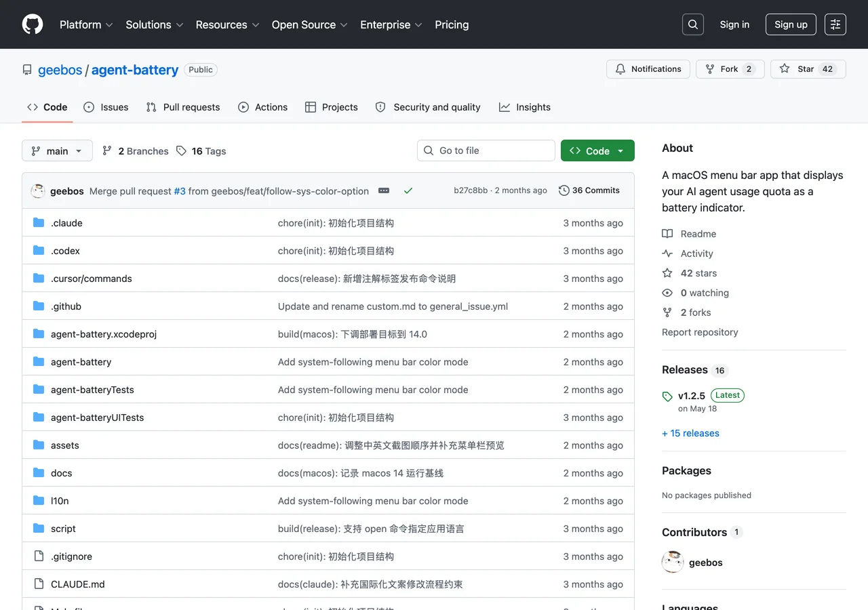Click the .github folder icon
868x610 pixels.
point(39,306)
